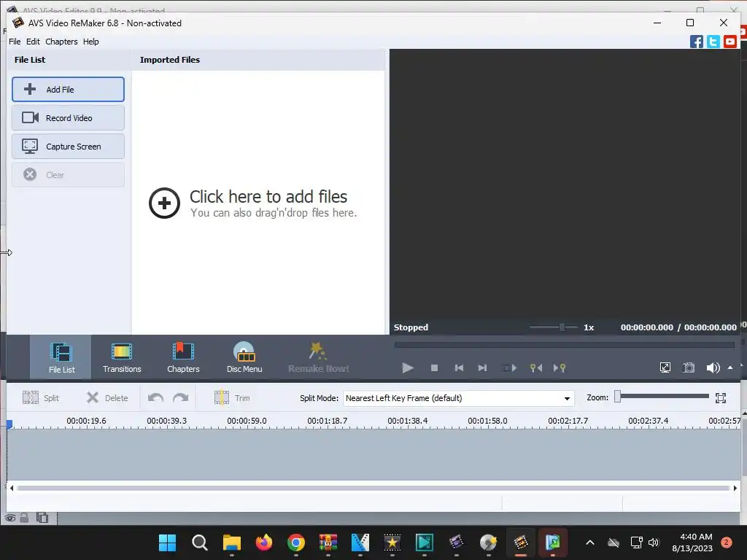The height and width of the screenshot is (560, 747).
Task: Click timeline ruler mark 00:01:18.7
Action: point(328,421)
